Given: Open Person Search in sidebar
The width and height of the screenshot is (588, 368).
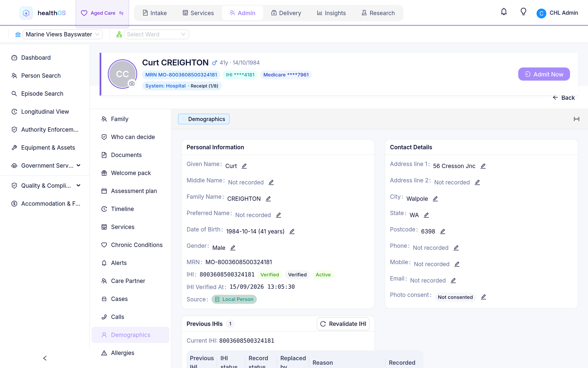Looking at the screenshot, I should (x=41, y=76).
